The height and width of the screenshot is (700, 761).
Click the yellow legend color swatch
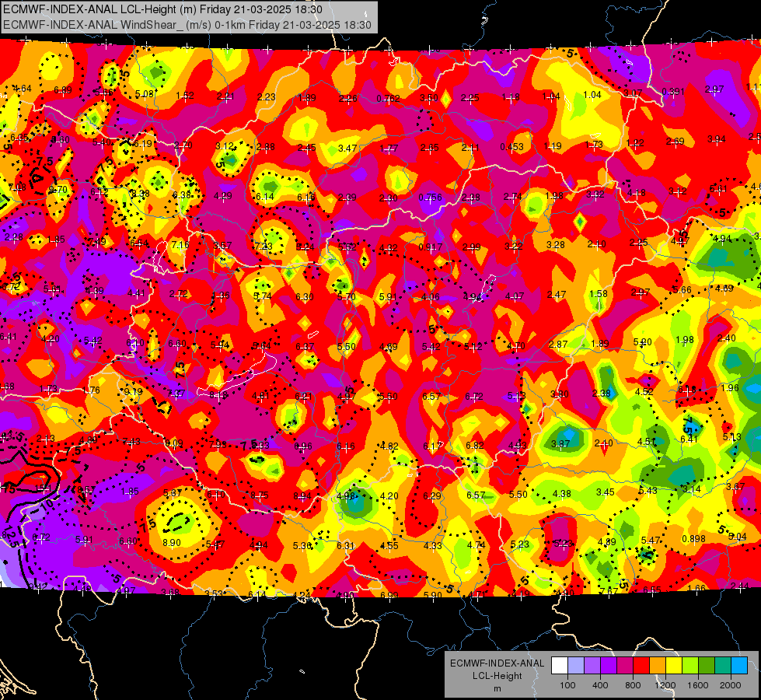(674, 666)
